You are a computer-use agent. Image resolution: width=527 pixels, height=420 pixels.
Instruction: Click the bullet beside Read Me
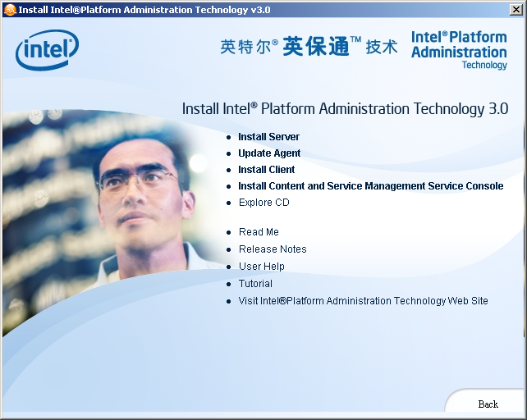(228, 232)
